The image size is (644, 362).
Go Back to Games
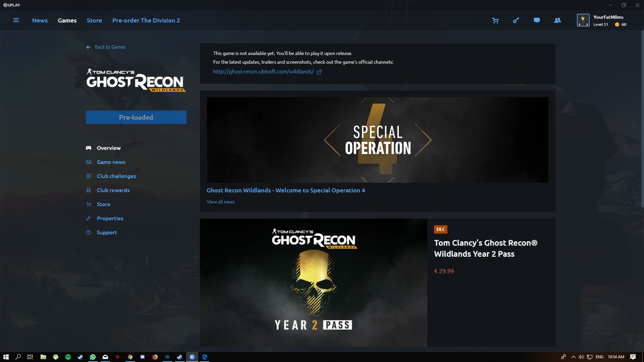coord(110,47)
